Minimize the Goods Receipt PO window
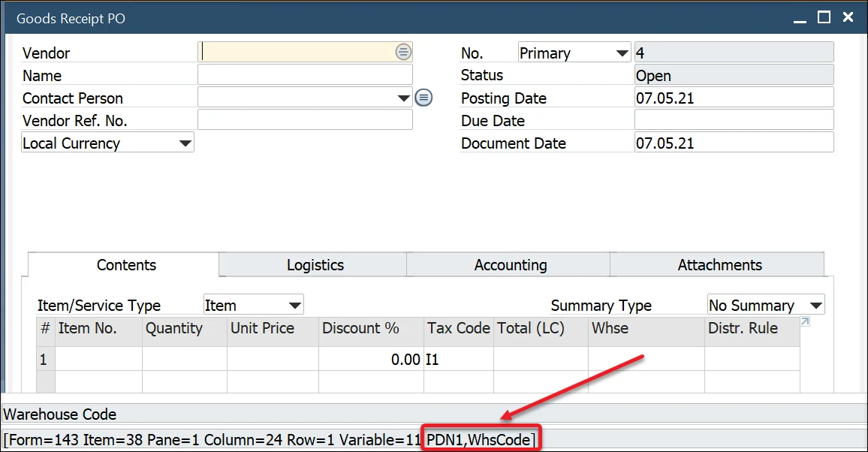The height and width of the screenshot is (452, 868). [x=800, y=17]
